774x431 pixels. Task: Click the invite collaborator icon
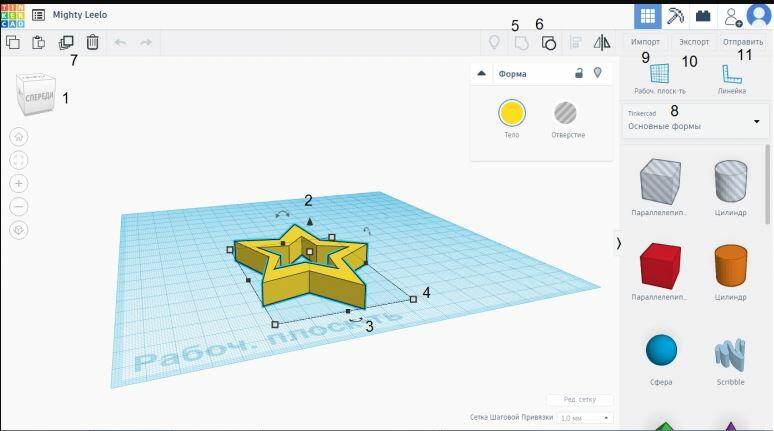[733, 17]
